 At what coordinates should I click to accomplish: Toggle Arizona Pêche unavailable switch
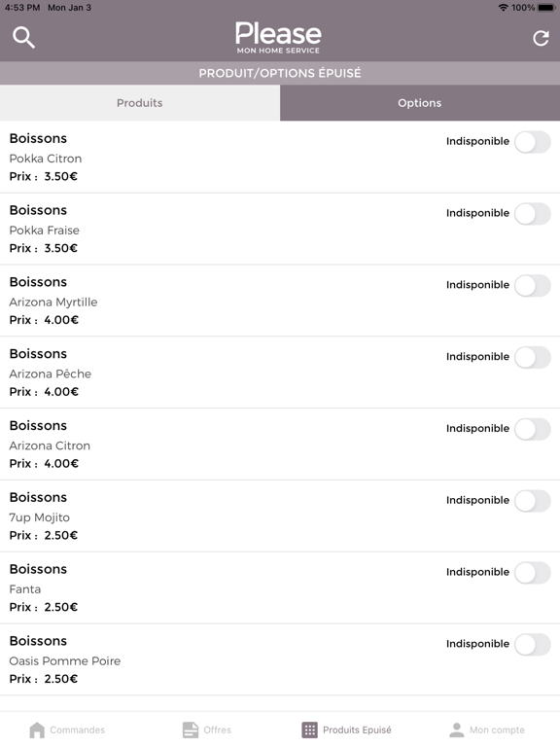click(533, 357)
